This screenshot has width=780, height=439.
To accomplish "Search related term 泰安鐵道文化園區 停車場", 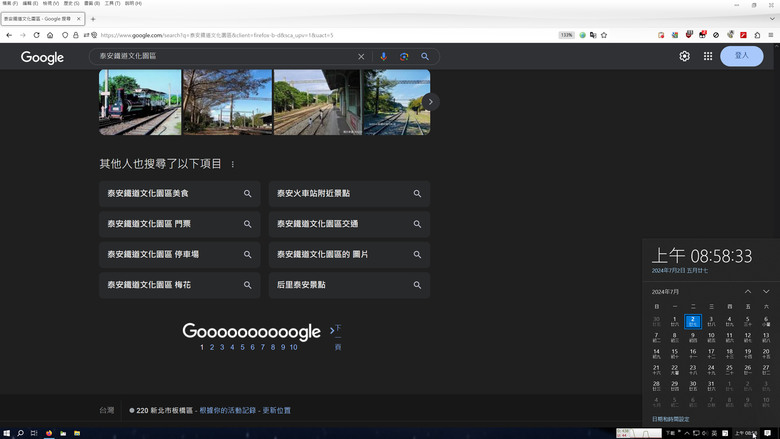I will pyautogui.click(x=180, y=255).
